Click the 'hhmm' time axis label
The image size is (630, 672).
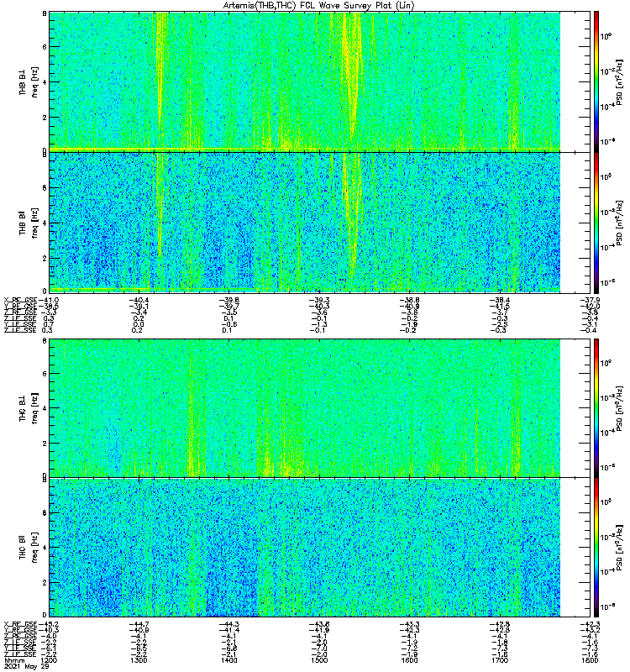[x=14, y=660]
